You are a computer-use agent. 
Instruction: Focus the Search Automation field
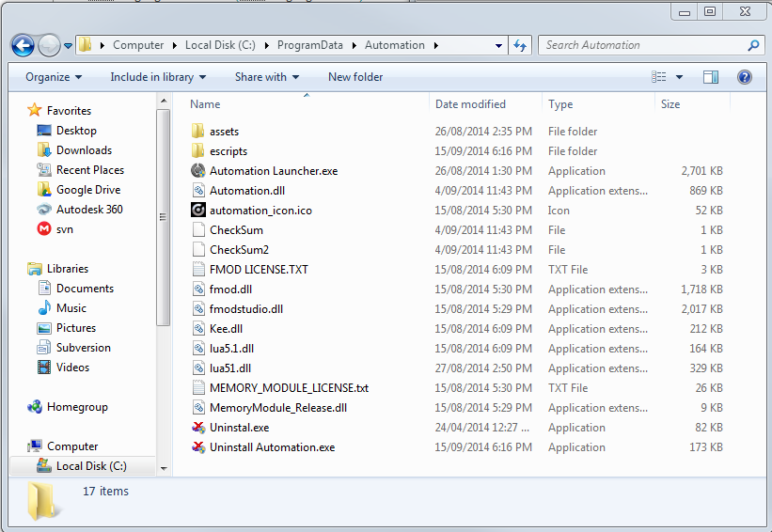pyautogui.click(x=650, y=45)
